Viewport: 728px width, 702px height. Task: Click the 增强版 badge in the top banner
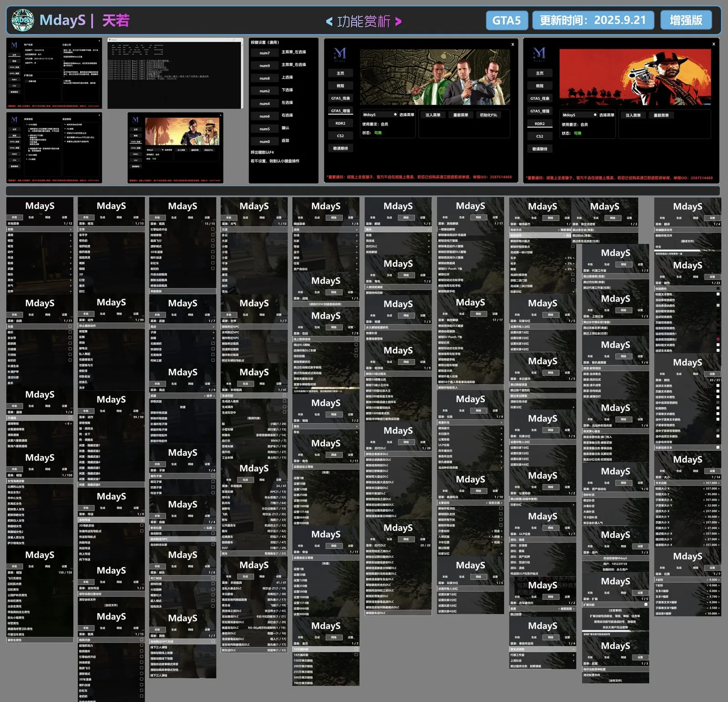(x=686, y=20)
